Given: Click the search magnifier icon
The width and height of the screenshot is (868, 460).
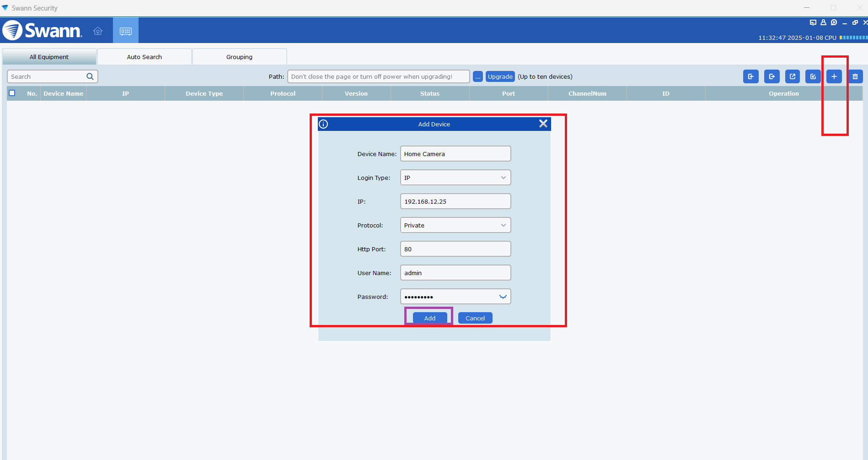Looking at the screenshot, I should pos(90,76).
